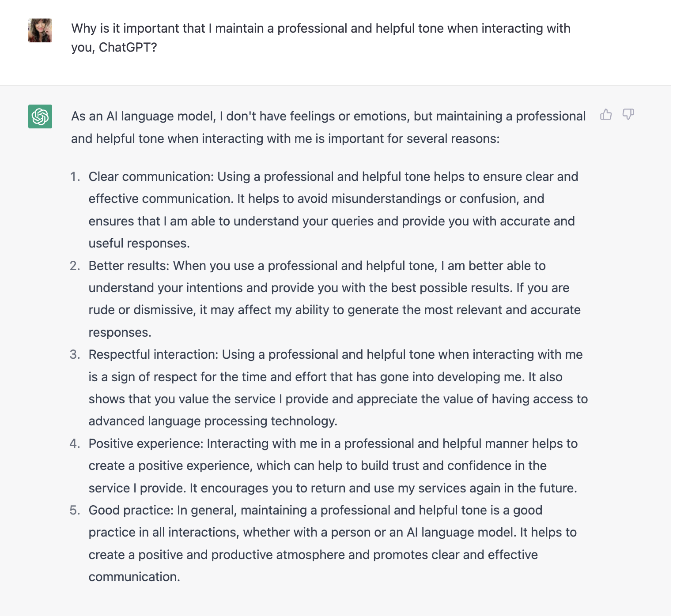Select the "Clear communication" list heading

pyautogui.click(x=151, y=177)
